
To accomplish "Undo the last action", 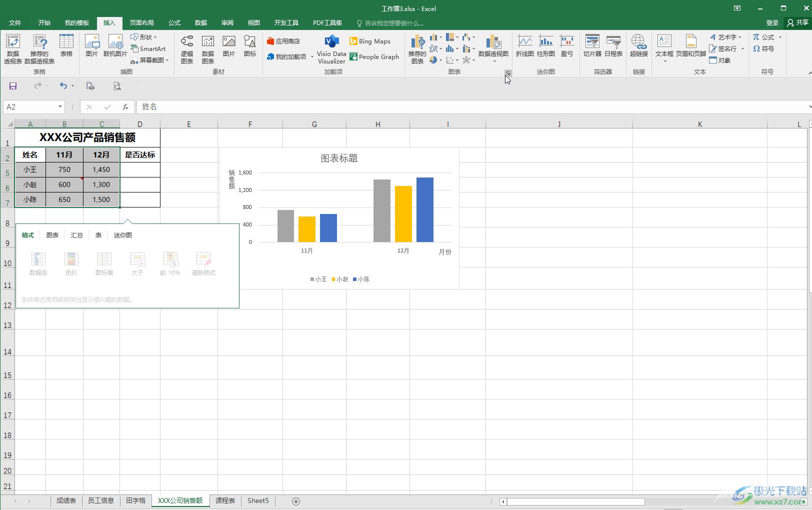I will [x=63, y=86].
